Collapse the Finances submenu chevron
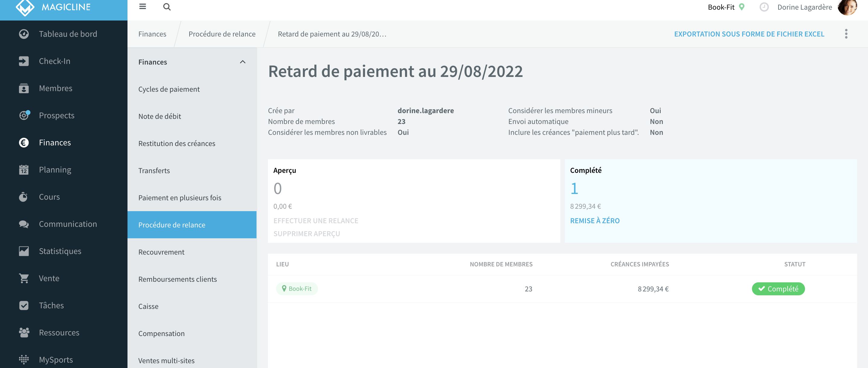Viewport: 868px width, 368px height. pyautogui.click(x=242, y=62)
